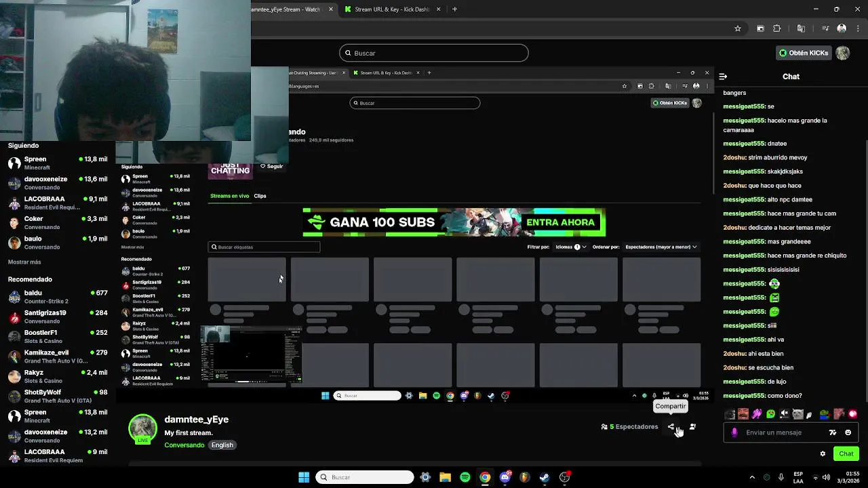The width and height of the screenshot is (868, 488).
Task: Click the translate icon in message box
Action: coord(833,432)
